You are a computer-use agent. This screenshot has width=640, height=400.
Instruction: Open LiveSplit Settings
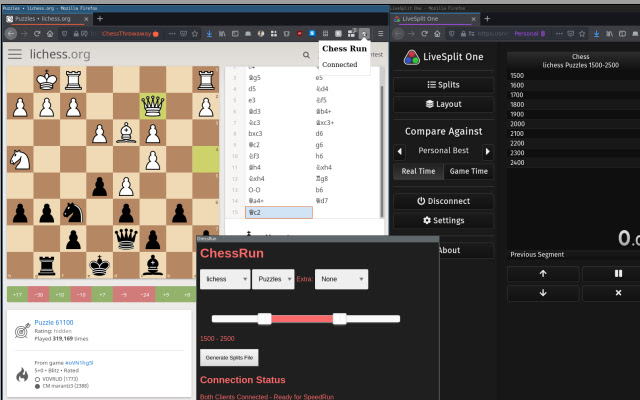(443, 221)
